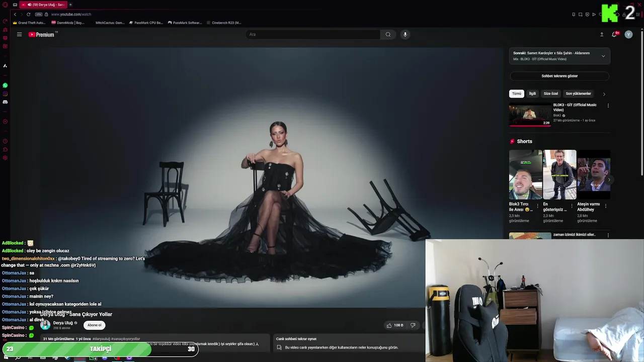Click the address bar showing www.youtube.com/watch
Viewport: 644px width, 362px height.
click(x=71, y=15)
